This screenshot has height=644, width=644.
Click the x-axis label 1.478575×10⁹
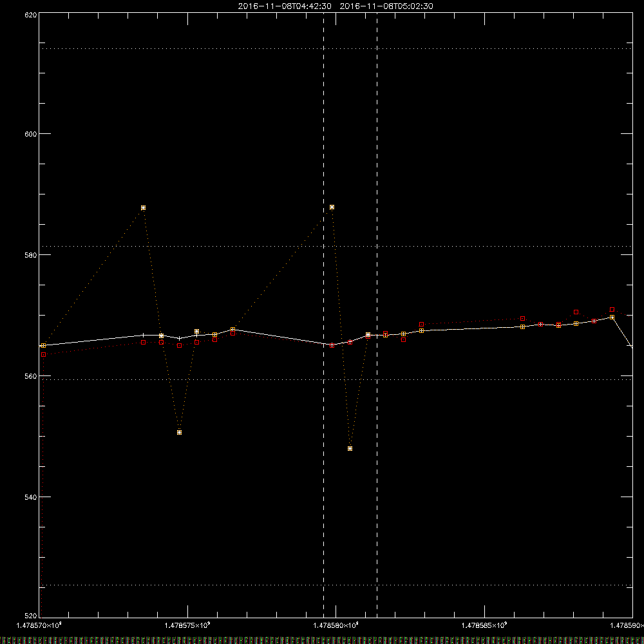[x=187, y=625]
